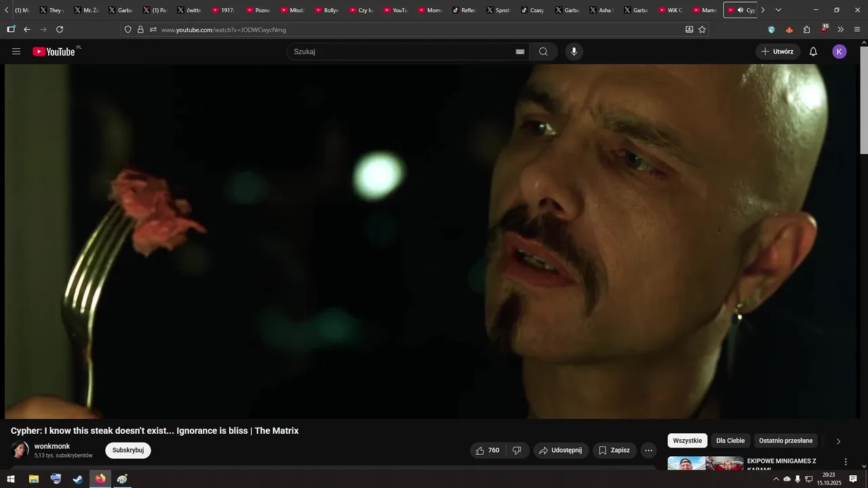Subscribe with the Subskrybuj button
868x488 pixels.
(128, 451)
